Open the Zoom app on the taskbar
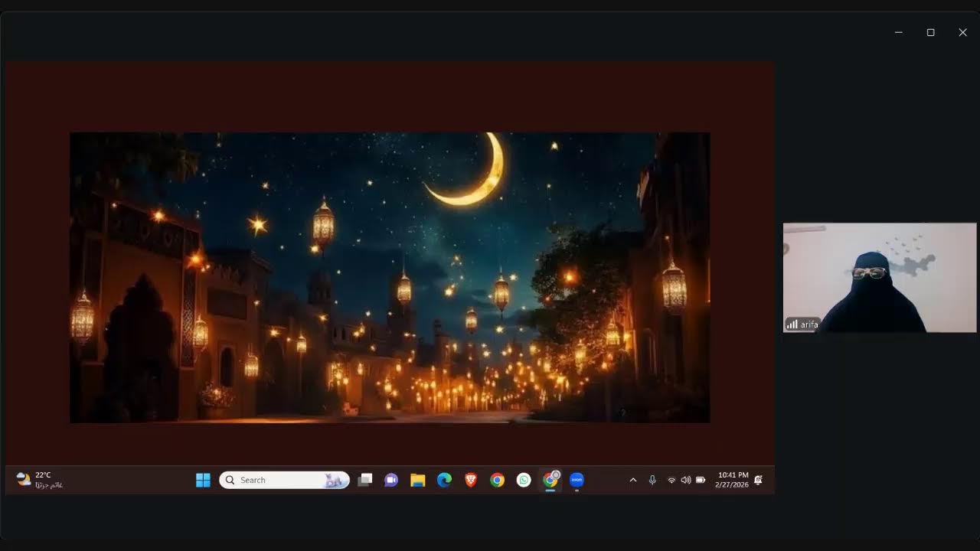The width and height of the screenshot is (980, 551). [577, 480]
